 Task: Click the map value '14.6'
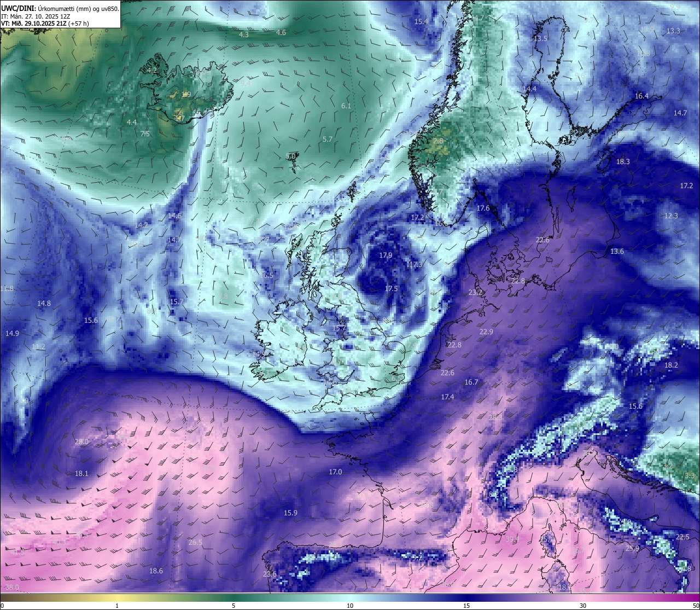coord(175,216)
